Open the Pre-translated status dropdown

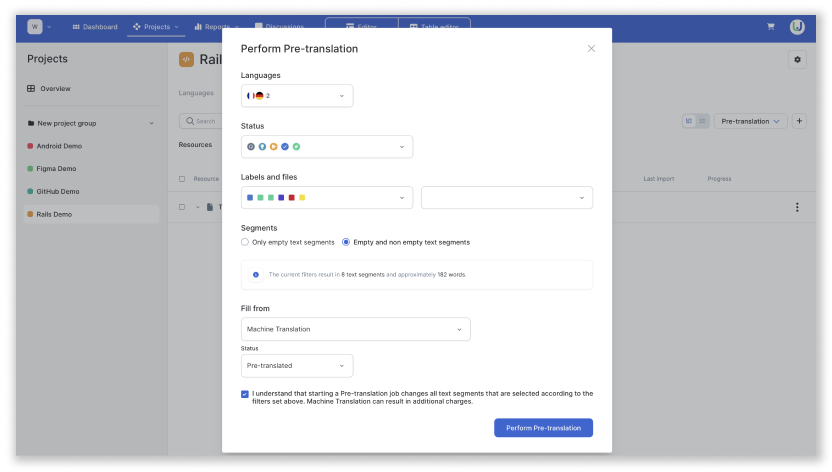coord(297,366)
